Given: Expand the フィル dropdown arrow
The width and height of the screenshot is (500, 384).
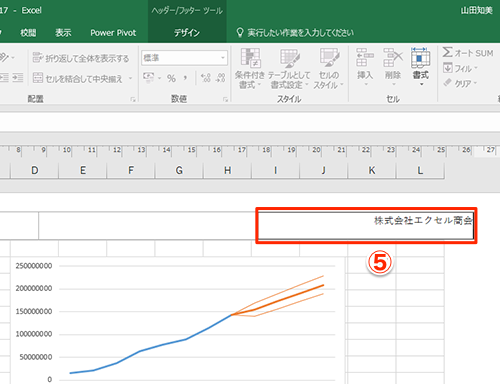Looking at the screenshot, I should pyautogui.click(x=476, y=68).
